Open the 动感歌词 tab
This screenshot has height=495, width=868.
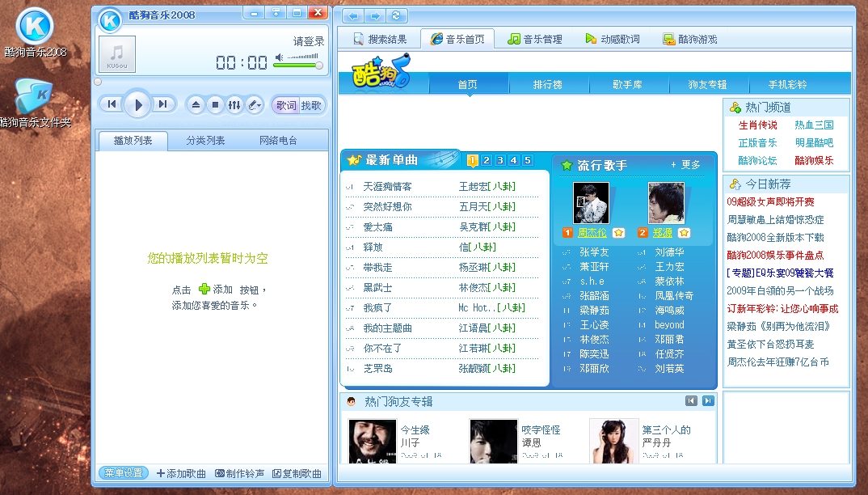tap(613, 39)
